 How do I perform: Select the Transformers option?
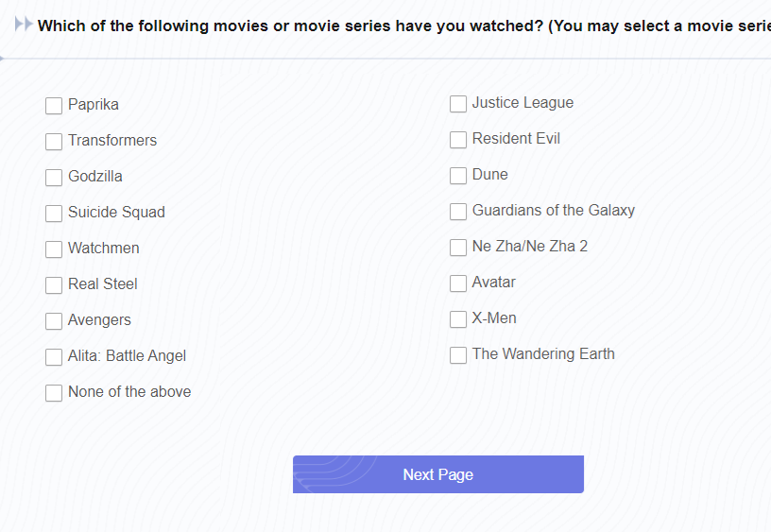(x=54, y=142)
